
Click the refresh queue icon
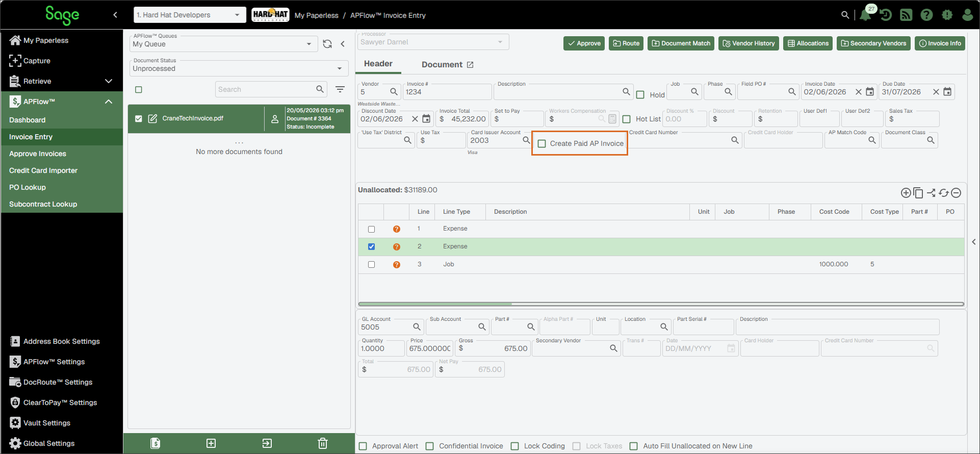(327, 44)
